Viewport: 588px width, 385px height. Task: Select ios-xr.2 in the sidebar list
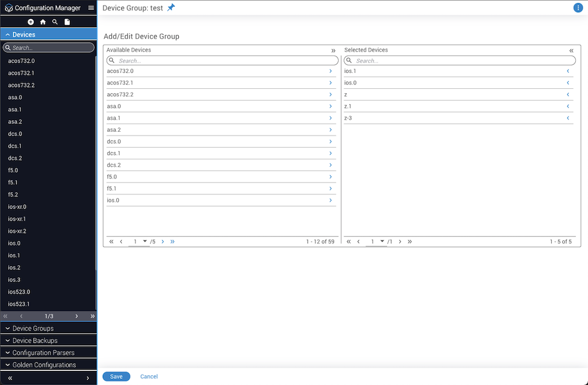pyautogui.click(x=17, y=231)
